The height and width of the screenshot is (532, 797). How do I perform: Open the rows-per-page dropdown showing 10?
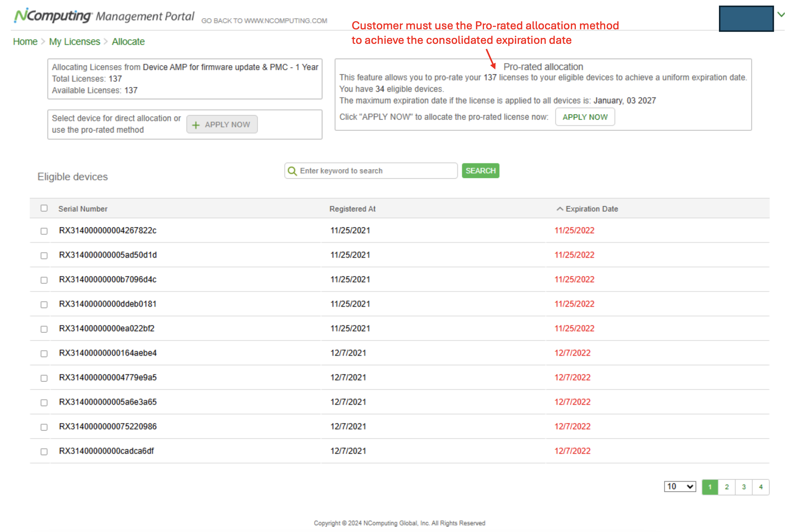[x=680, y=486]
